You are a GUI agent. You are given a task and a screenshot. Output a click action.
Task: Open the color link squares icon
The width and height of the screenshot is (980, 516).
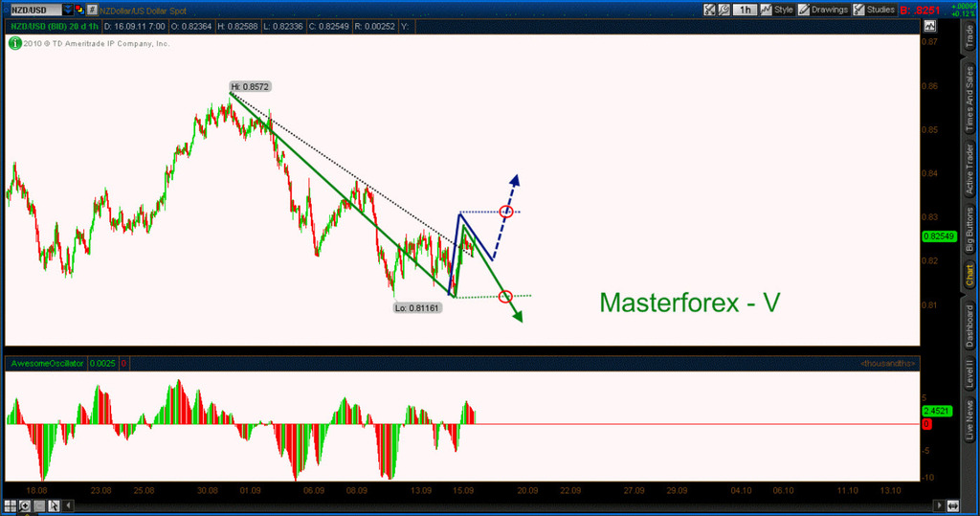coord(79,10)
